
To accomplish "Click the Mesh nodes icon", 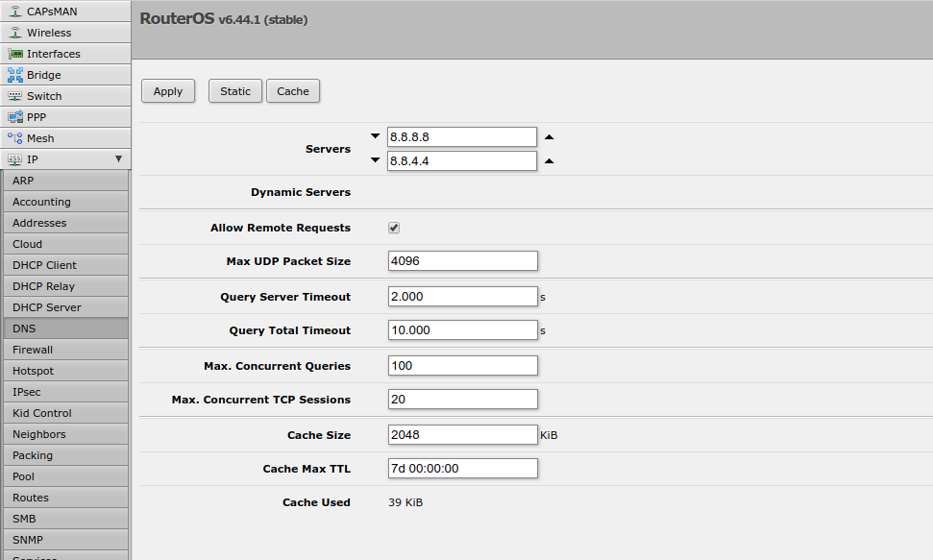I will point(15,138).
